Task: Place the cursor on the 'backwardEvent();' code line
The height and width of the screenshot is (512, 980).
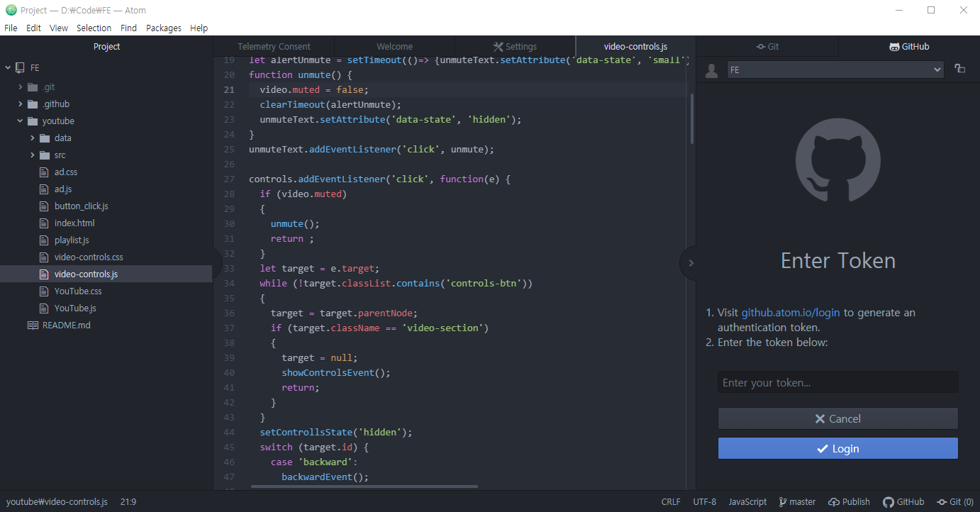Action: pos(325,477)
